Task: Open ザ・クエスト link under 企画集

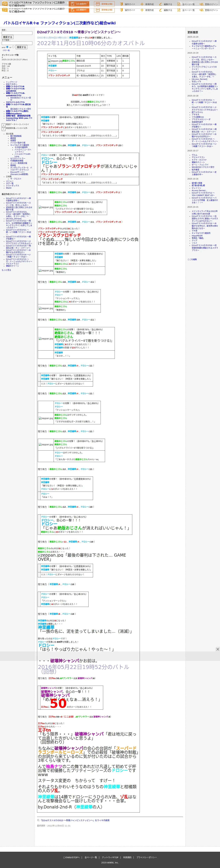Action: [x=16, y=179]
